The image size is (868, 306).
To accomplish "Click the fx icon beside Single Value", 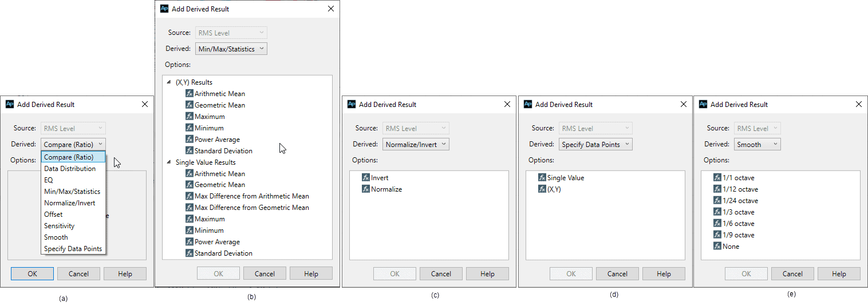I will 542,178.
